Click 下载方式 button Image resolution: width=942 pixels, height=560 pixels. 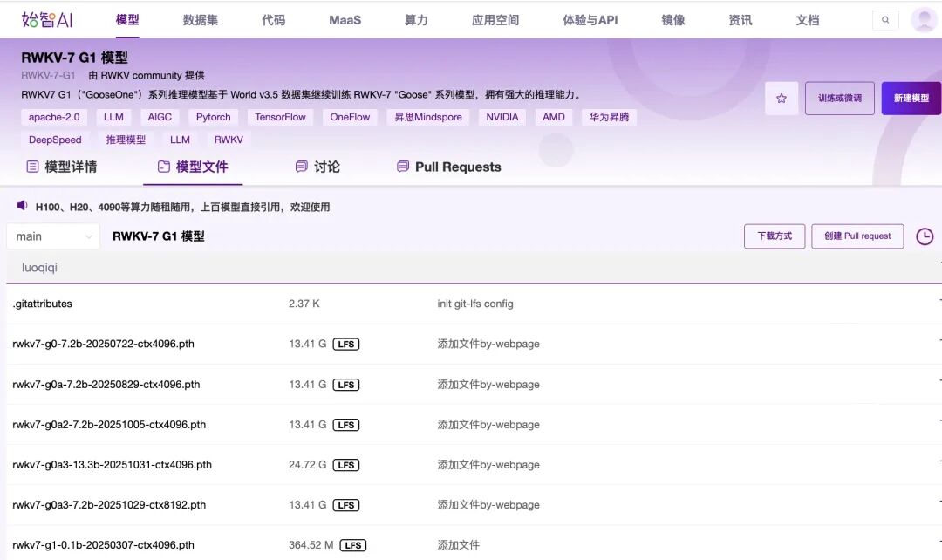pyautogui.click(x=775, y=236)
